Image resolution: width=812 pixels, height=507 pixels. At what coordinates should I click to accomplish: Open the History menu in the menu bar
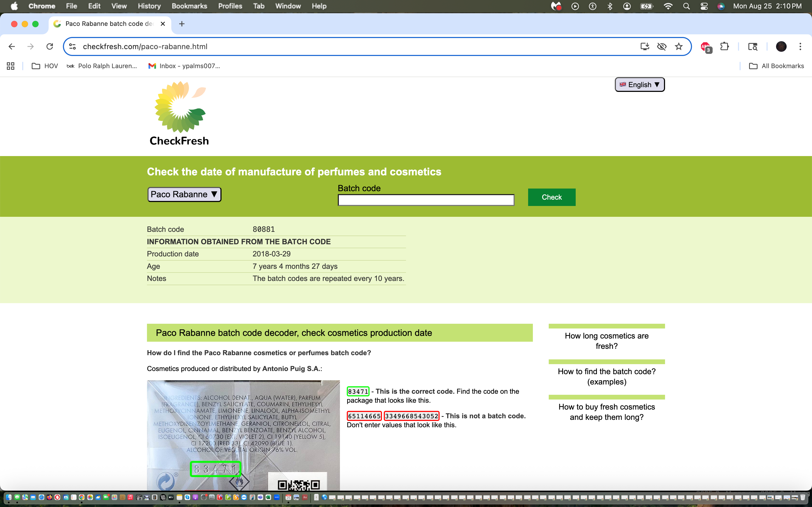coord(149,6)
